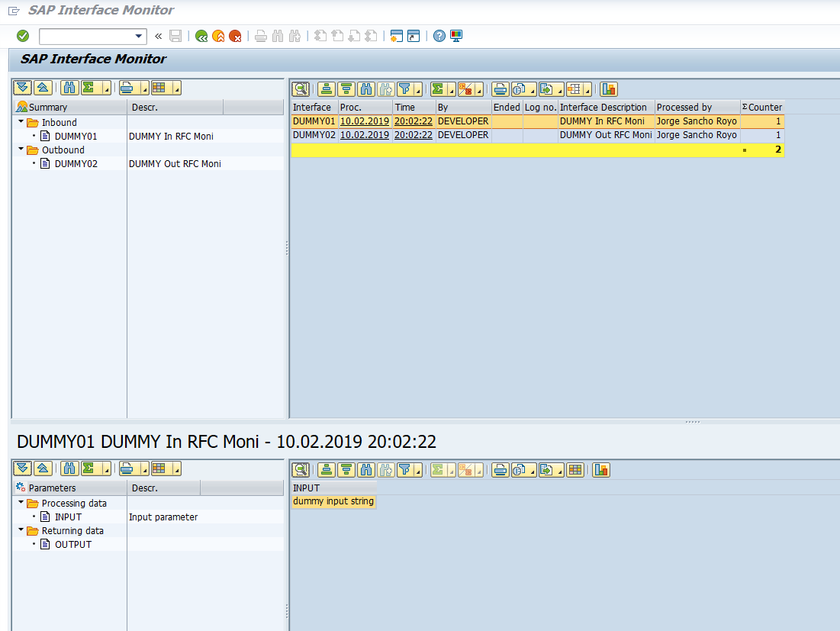This screenshot has height=631, width=840.
Task: Select the DUMMY Out RFC Moni description cell
Action: (606, 135)
